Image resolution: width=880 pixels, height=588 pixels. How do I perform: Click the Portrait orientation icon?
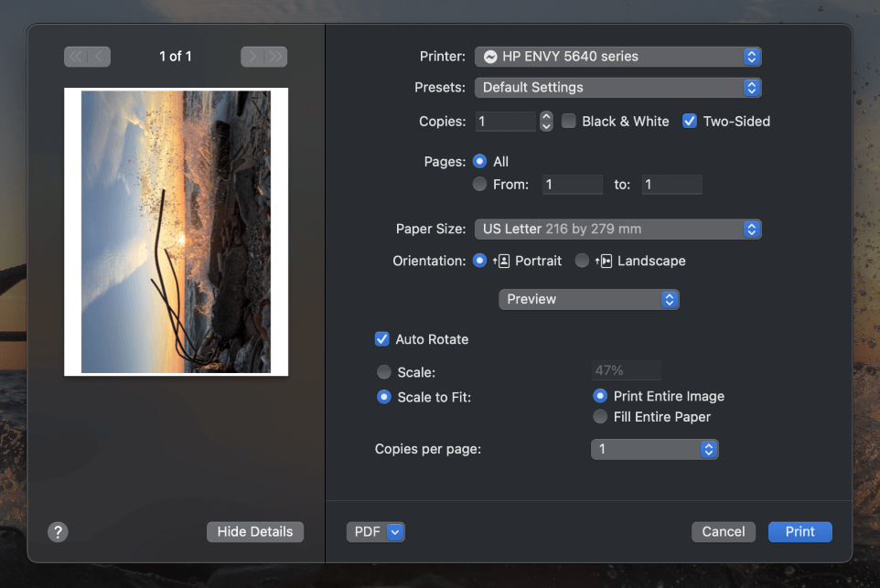pyautogui.click(x=501, y=261)
